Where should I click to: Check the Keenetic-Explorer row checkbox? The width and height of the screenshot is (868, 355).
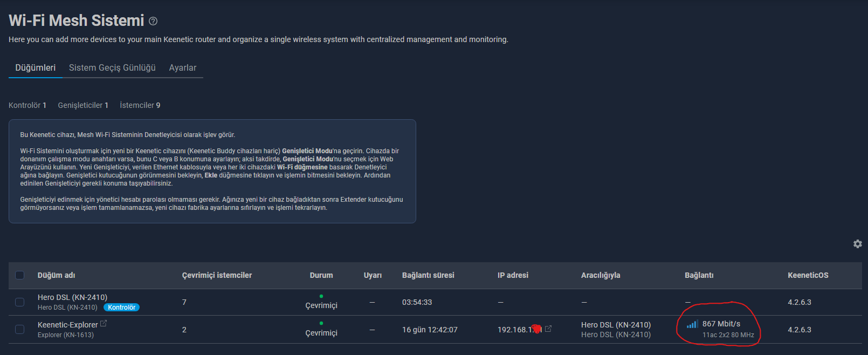[x=20, y=329]
